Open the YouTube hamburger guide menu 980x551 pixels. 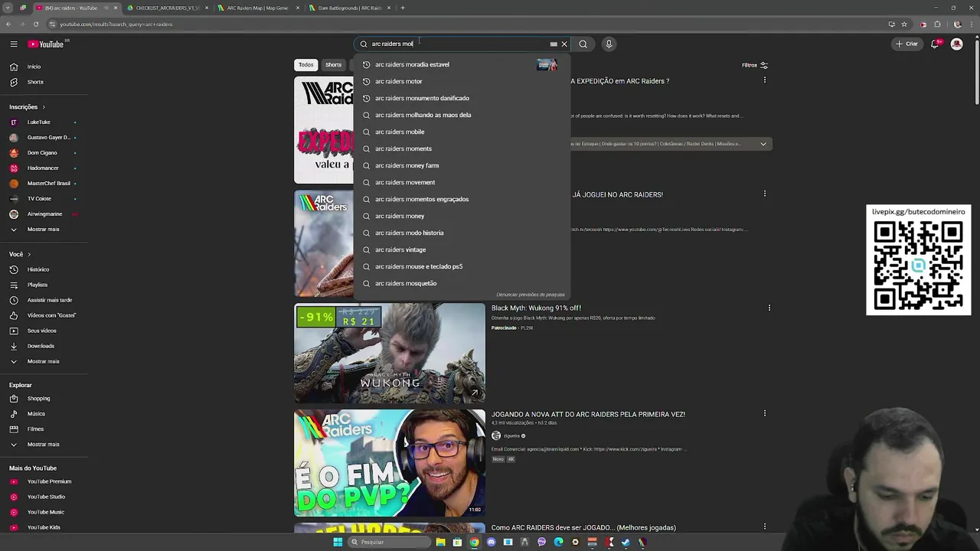(14, 44)
